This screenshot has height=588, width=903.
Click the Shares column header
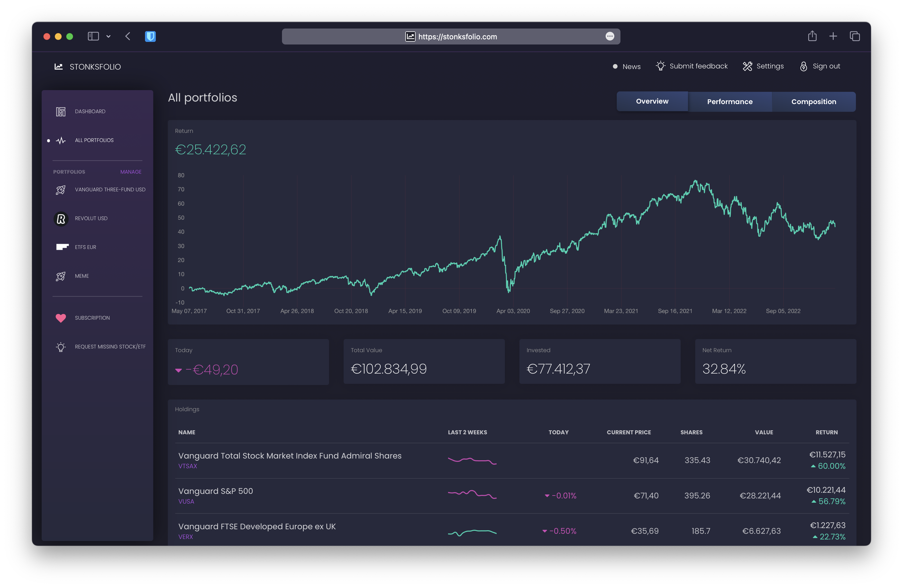coord(691,433)
